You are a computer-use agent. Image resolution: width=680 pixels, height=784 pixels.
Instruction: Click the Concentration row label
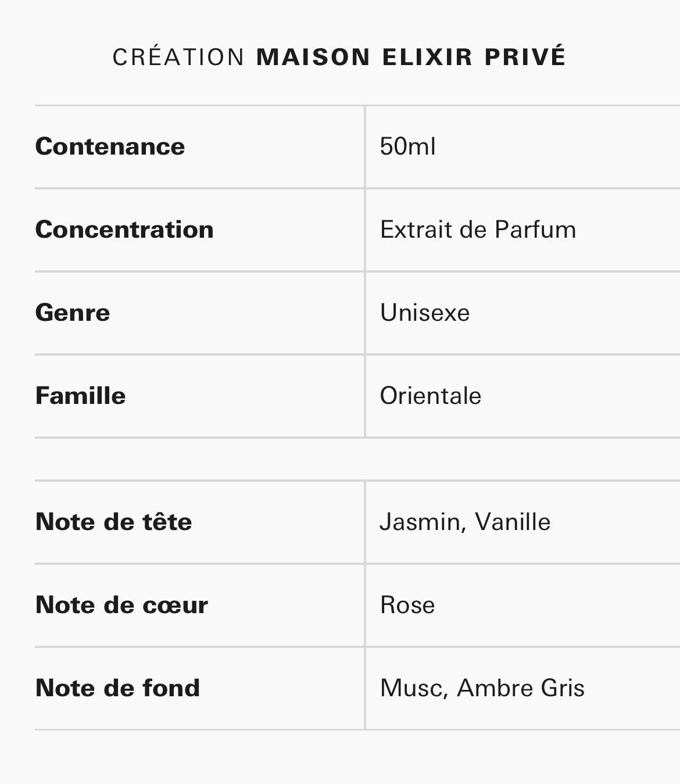124,230
